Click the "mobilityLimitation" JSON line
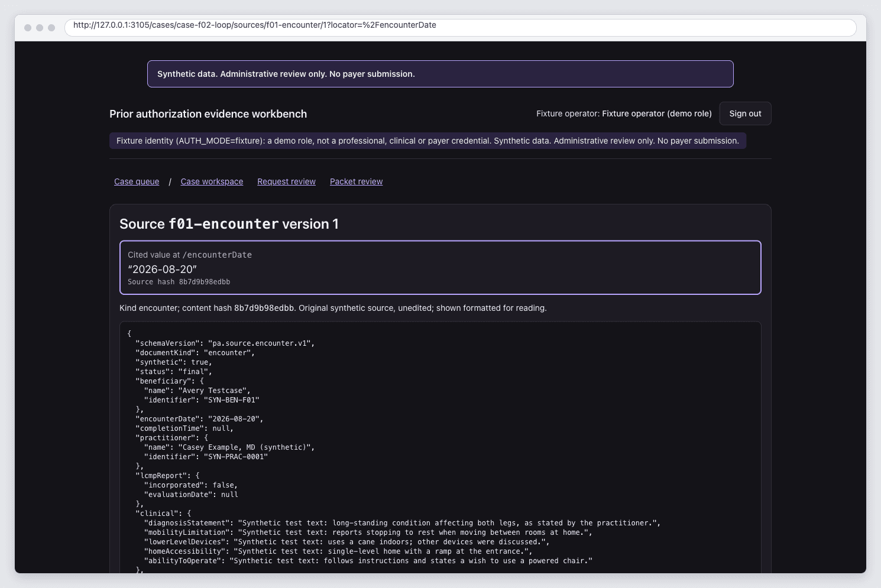 tap(368, 532)
